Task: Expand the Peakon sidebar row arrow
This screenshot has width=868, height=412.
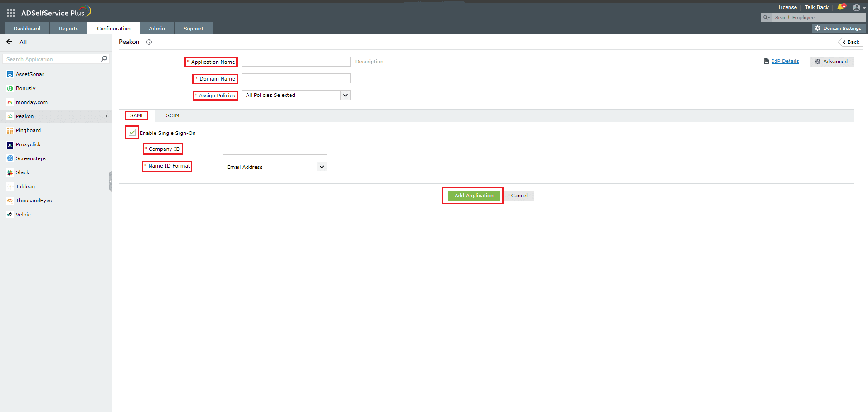Action: coord(107,116)
